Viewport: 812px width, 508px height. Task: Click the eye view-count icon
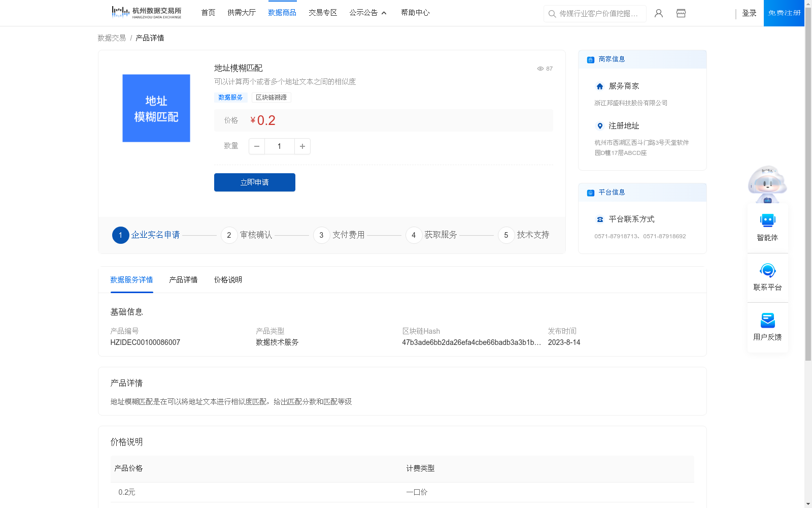coord(540,69)
